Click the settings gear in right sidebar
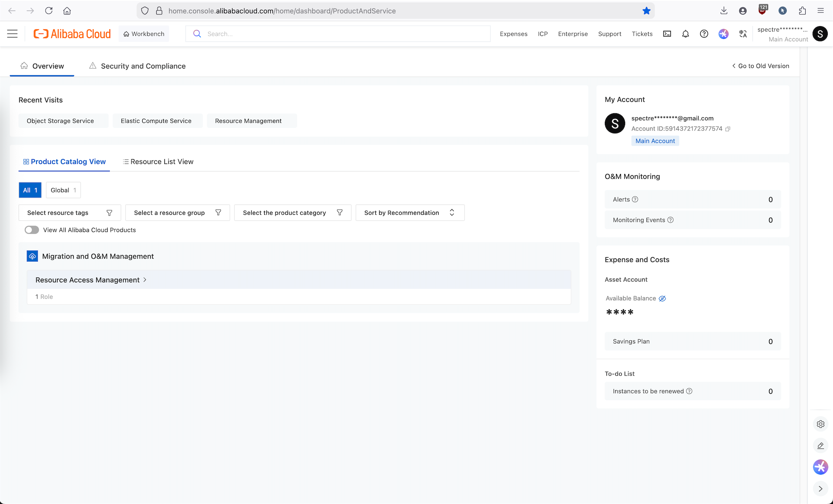 coord(820,424)
